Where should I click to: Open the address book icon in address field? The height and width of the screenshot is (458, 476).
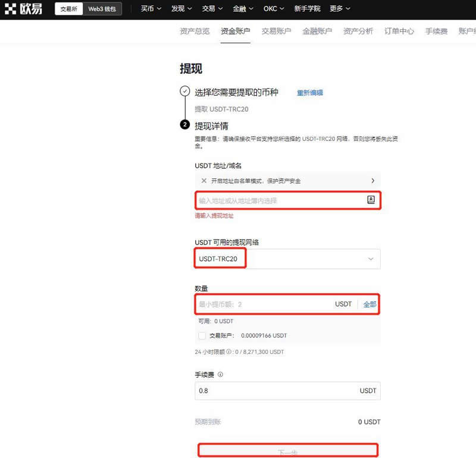pyautogui.click(x=370, y=200)
